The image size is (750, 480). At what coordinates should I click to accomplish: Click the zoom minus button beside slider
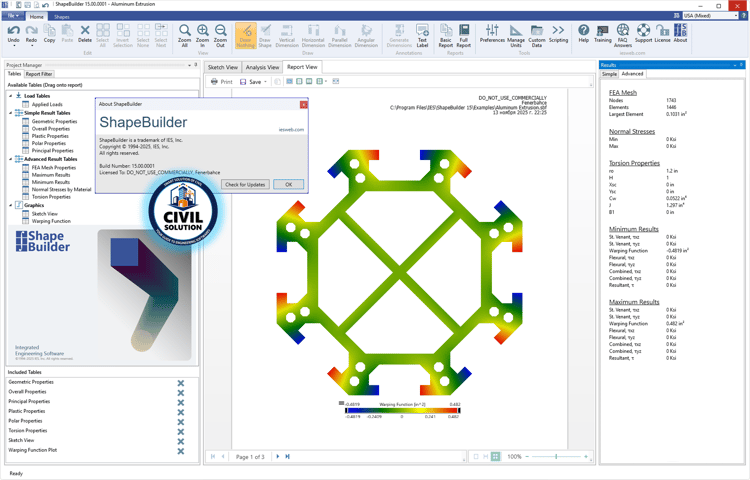click(x=527, y=457)
